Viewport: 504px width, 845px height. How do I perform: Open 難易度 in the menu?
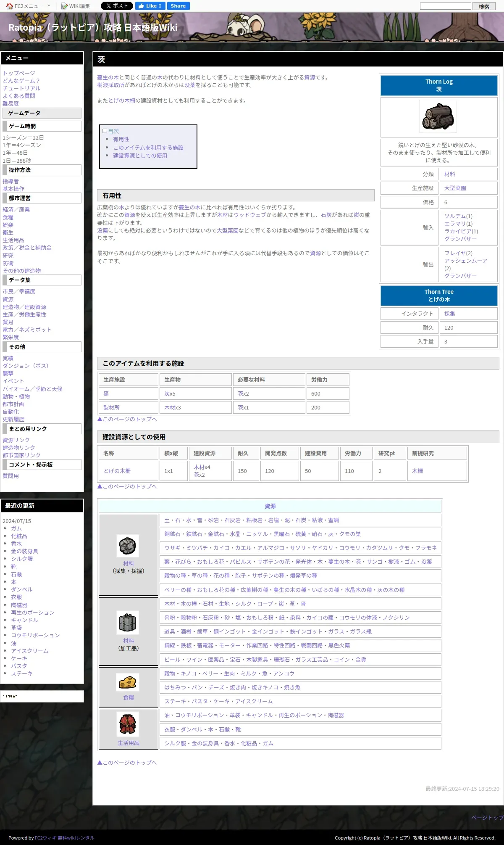pos(11,103)
